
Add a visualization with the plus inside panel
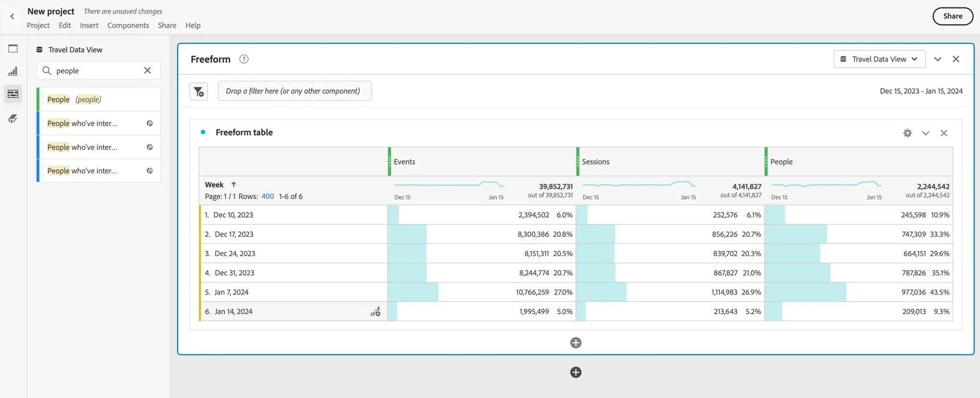click(575, 343)
